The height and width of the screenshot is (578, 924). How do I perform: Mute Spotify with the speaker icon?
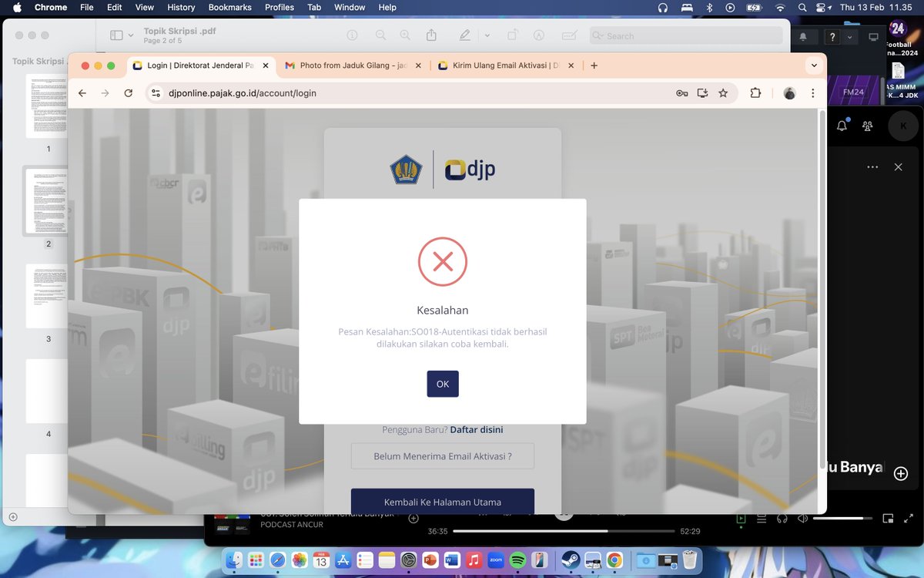tap(802, 519)
